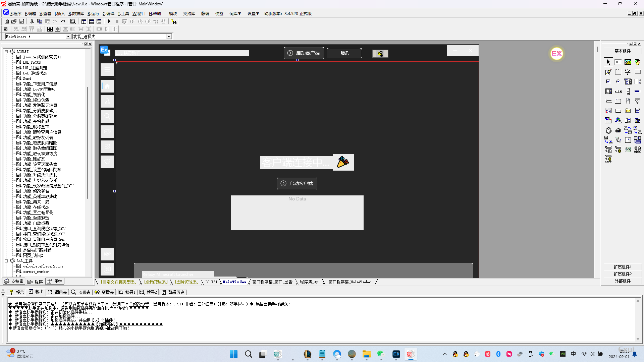
Task: Click the output panel scrollbar down arrow
Action: [x=638, y=339]
